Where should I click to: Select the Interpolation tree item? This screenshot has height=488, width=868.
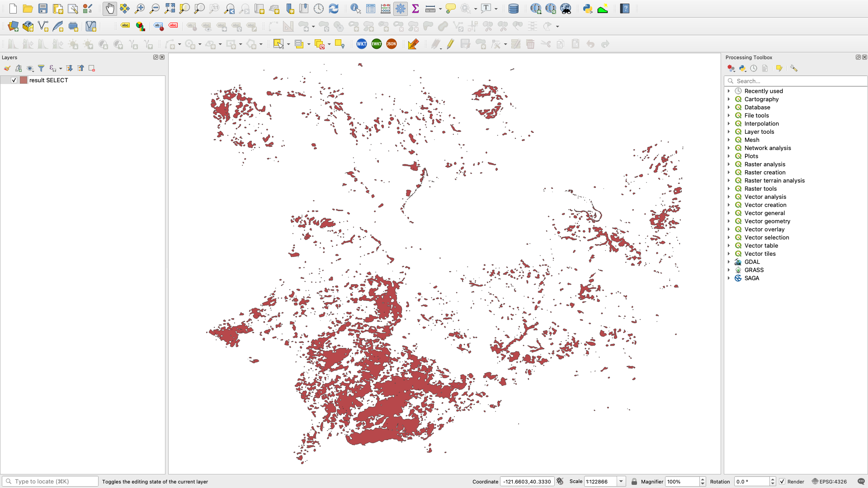pos(762,123)
